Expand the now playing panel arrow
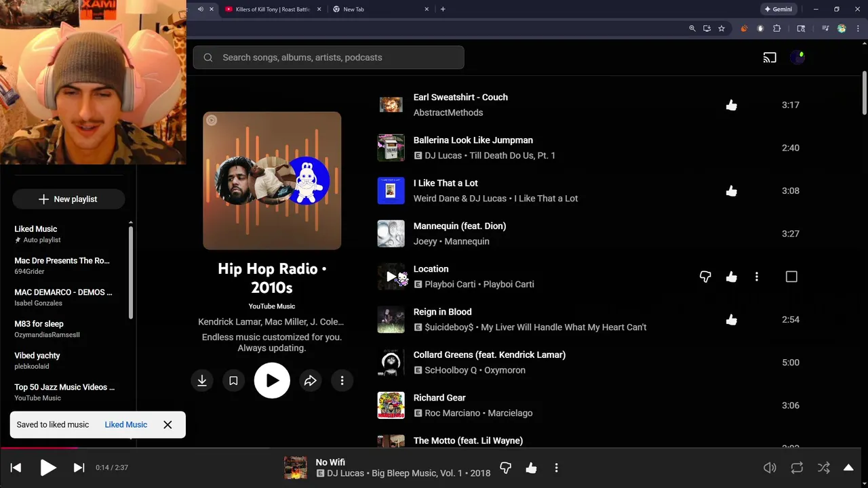Screen dimensions: 868x488 (x=848, y=468)
